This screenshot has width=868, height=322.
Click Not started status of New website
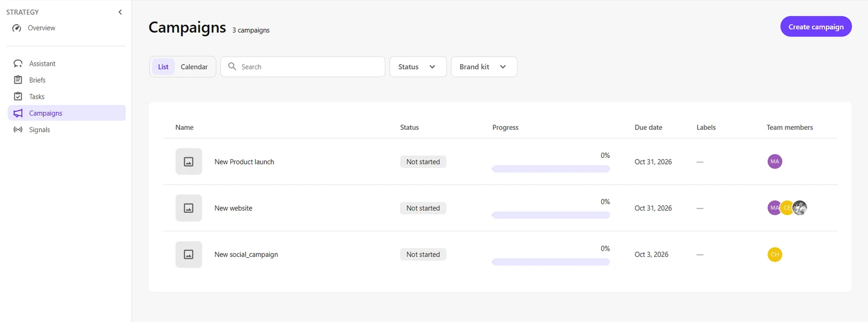pos(423,208)
